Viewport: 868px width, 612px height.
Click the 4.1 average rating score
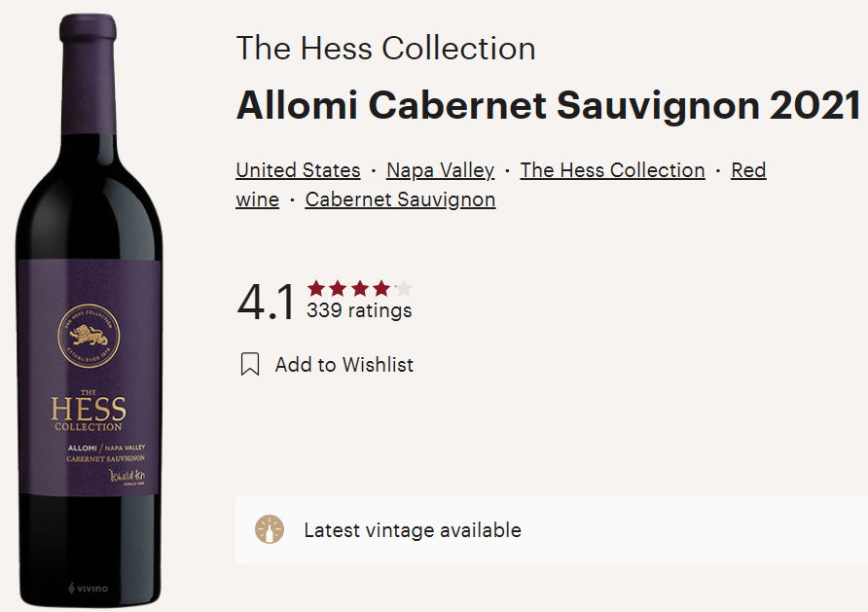click(266, 303)
